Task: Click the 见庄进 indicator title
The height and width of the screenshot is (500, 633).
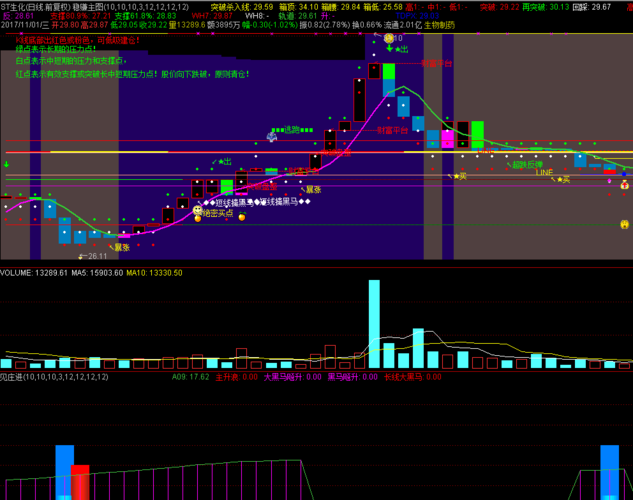Action: point(12,377)
